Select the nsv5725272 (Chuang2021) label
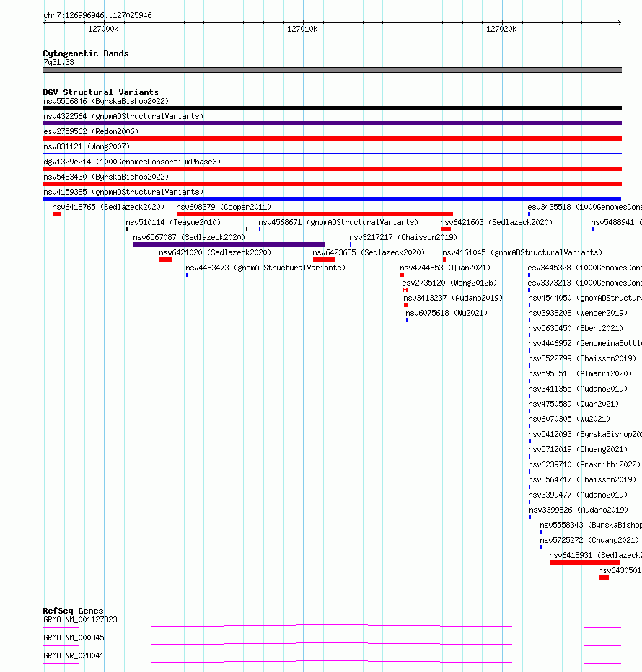 click(589, 540)
